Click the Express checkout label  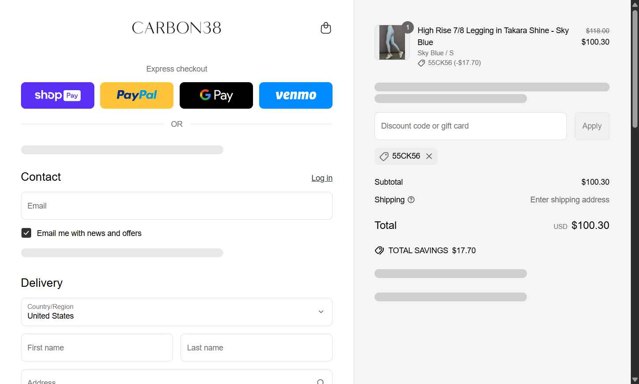176,69
